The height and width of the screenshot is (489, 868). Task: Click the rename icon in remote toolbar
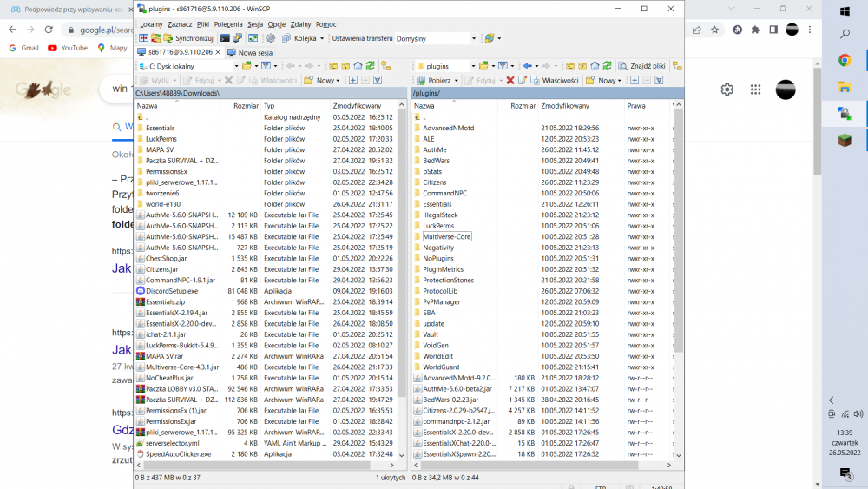point(522,80)
